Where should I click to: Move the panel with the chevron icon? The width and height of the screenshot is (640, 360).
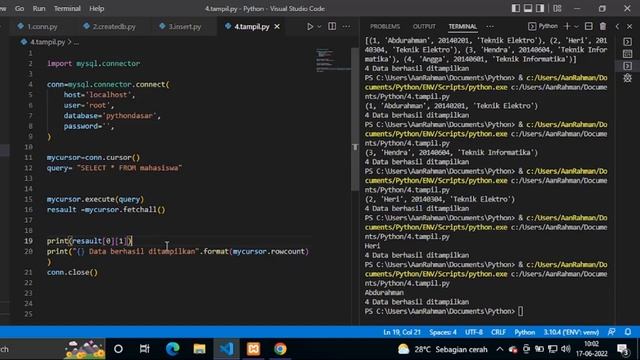pyautogui.click(x=617, y=27)
